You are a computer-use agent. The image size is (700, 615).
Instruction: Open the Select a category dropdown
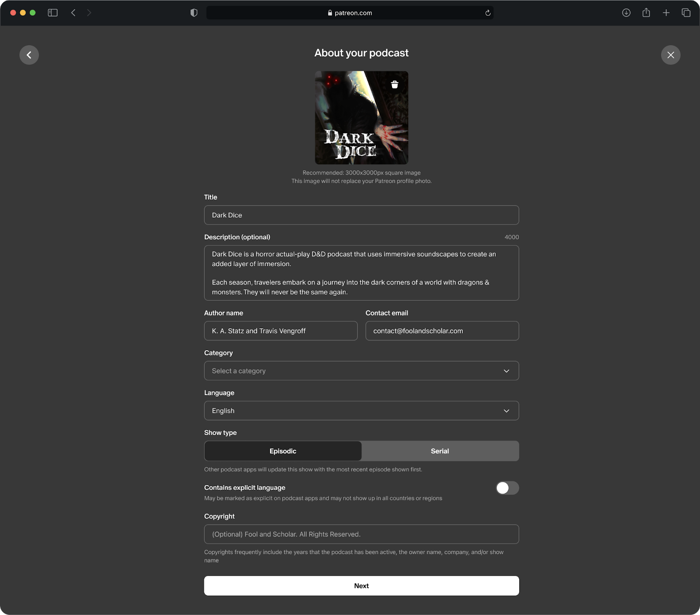[x=361, y=371]
